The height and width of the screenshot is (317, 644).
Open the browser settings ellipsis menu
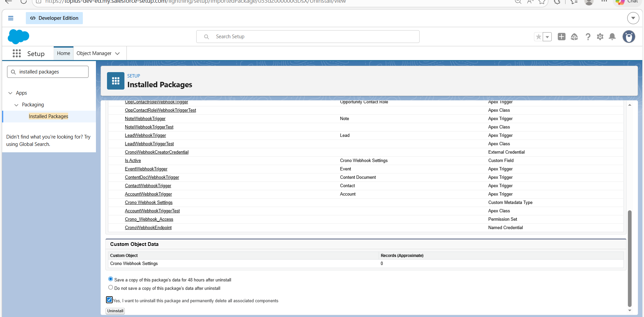pyautogui.click(x=604, y=1)
